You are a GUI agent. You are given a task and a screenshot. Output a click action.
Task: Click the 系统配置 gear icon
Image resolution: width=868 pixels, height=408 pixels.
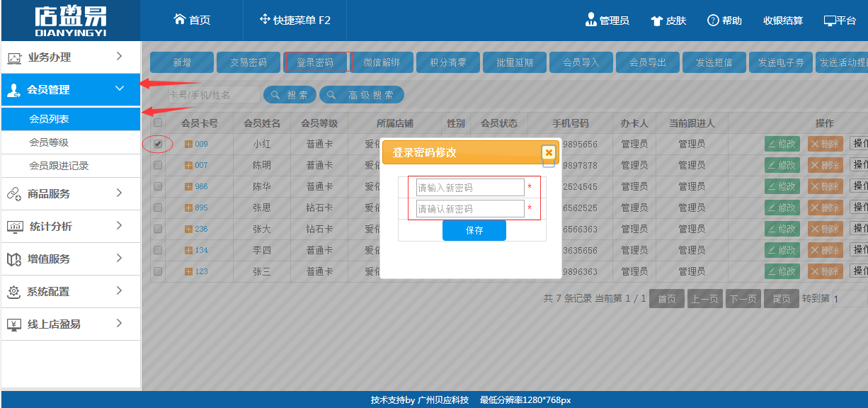coord(13,292)
